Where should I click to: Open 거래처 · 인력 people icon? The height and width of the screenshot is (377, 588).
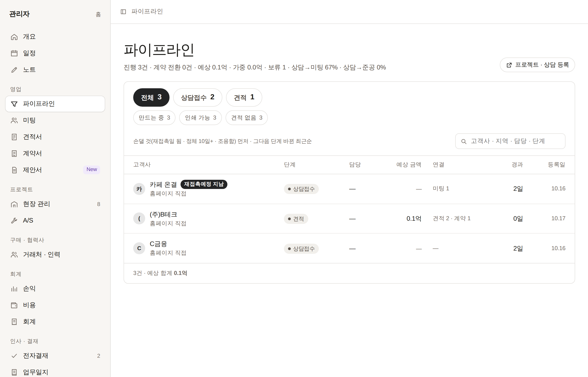coord(14,255)
